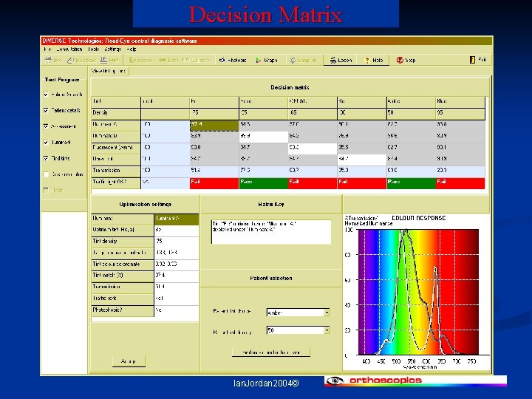Screen dimensions: 532x399
Task: Click the Transmission row label in the matrix
Action: pos(116,171)
